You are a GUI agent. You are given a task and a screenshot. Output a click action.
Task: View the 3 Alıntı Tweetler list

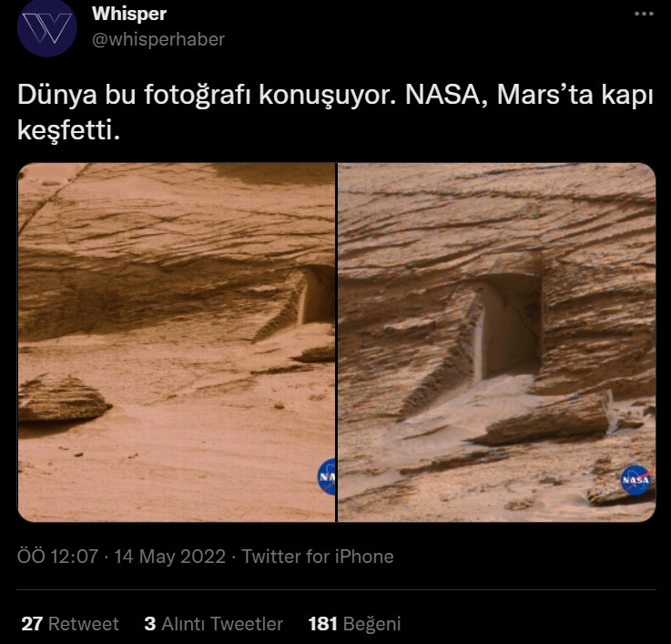click(213, 624)
